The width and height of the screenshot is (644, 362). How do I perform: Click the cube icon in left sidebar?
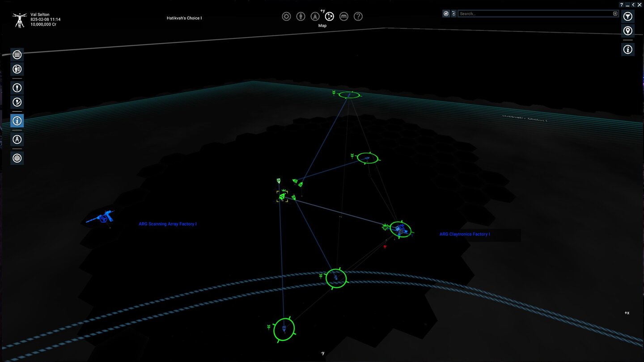pyautogui.click(x=17, y=158)
